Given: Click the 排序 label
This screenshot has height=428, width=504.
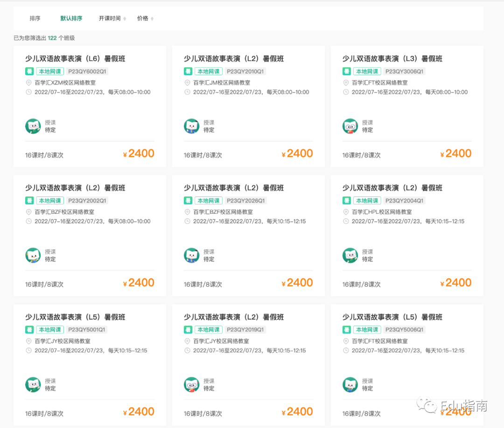Looking at the screenshot, I should tap(35, 19).
